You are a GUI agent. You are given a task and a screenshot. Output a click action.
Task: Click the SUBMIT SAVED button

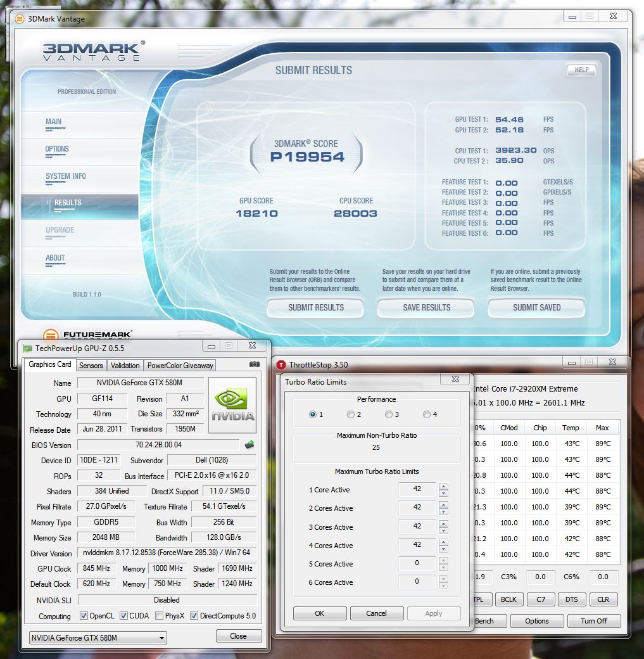tap(536, 308)
